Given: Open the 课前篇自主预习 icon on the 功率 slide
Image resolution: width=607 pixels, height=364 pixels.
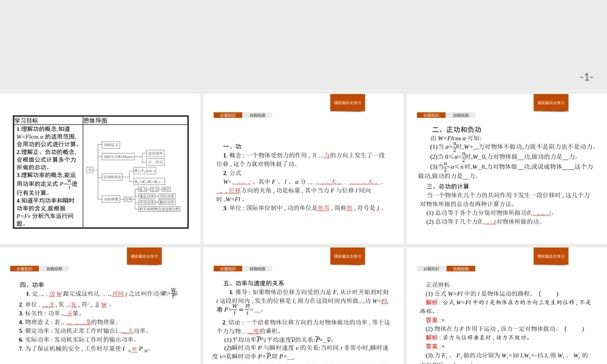Looking at the screenshot, I should (144, 255).
